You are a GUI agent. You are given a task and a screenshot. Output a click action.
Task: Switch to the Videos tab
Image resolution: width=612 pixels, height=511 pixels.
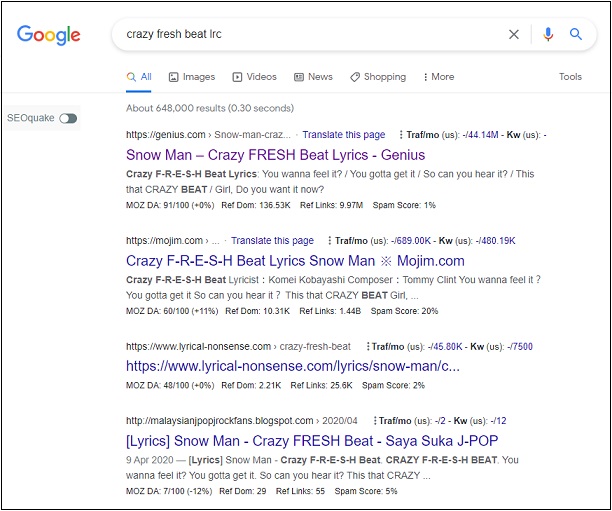tap(254, 77)
